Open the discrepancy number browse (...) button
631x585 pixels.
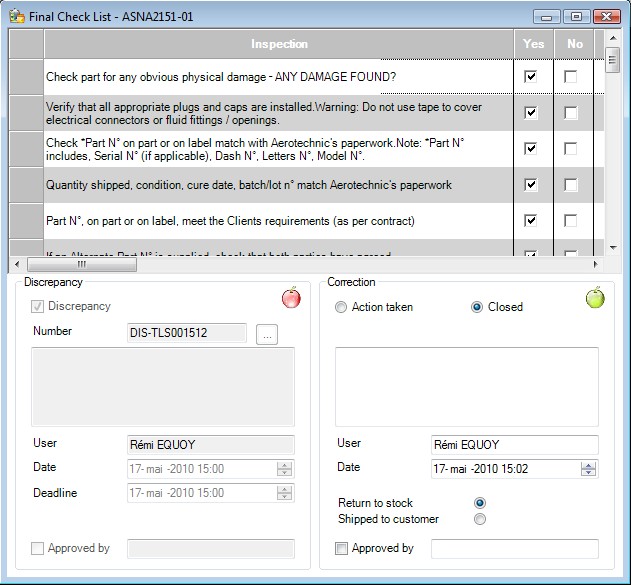point(266,335)
